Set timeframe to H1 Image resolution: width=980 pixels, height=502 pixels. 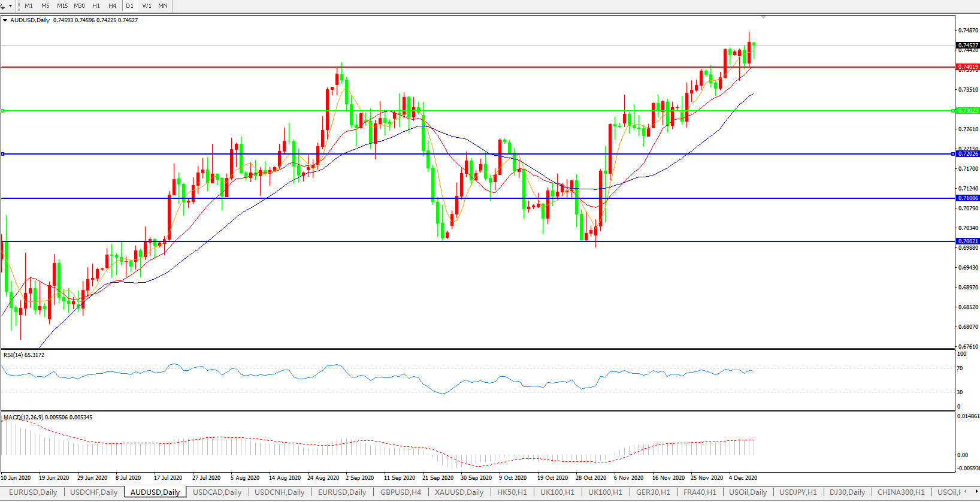(x=96, y=6)
